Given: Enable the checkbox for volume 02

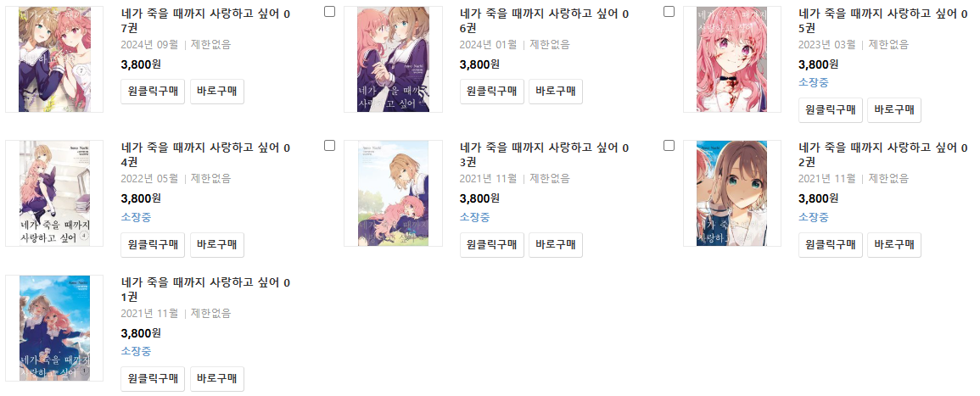Looking at the screenshot, I should click(x=669, y=145).
